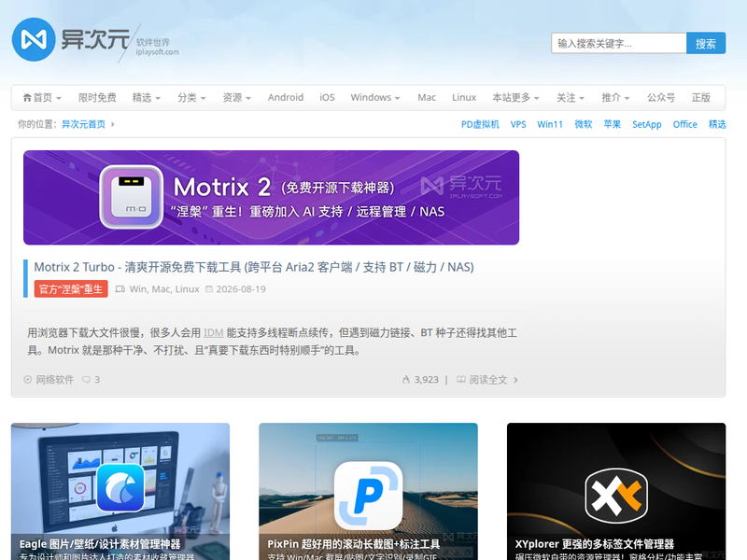Open the SetApp quick link
This screenshot has height=560, width=747.
pyautogui.click(x=646, y=124)
